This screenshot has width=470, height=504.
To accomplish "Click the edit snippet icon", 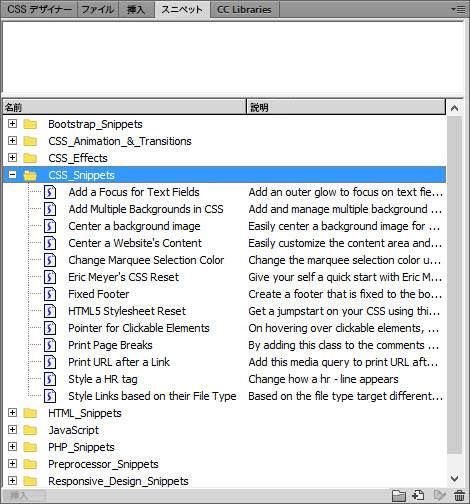I will click(440, 495).
